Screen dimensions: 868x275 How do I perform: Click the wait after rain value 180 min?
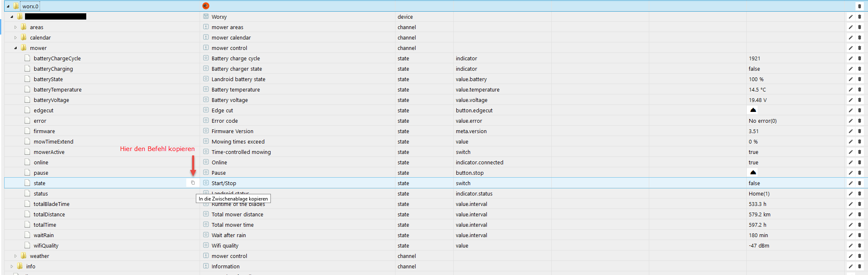(x=758, y=235)
